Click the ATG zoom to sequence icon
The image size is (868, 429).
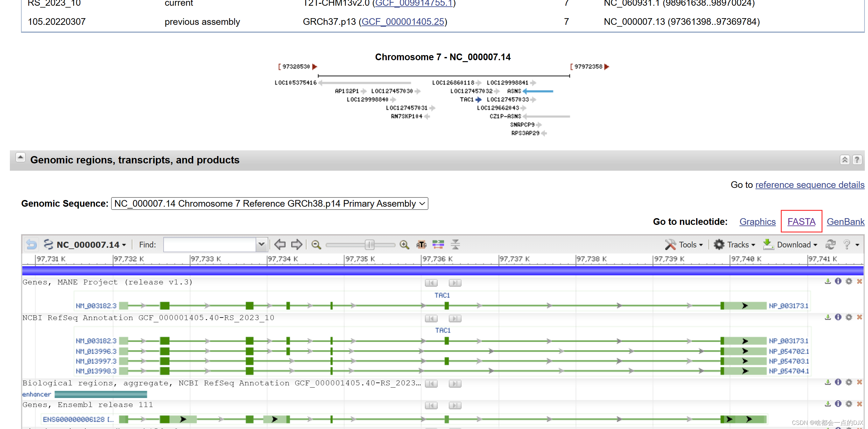click(x=421, y=245)
